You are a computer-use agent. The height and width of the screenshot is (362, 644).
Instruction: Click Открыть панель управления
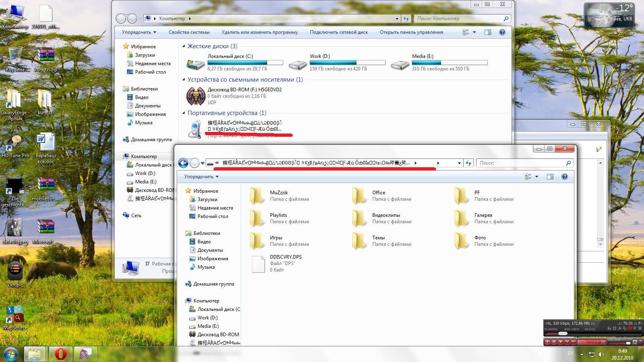point(411,32)
